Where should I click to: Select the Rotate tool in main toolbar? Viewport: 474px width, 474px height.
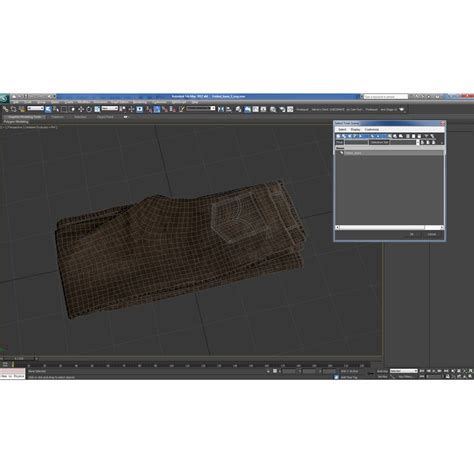pos(89,109)
